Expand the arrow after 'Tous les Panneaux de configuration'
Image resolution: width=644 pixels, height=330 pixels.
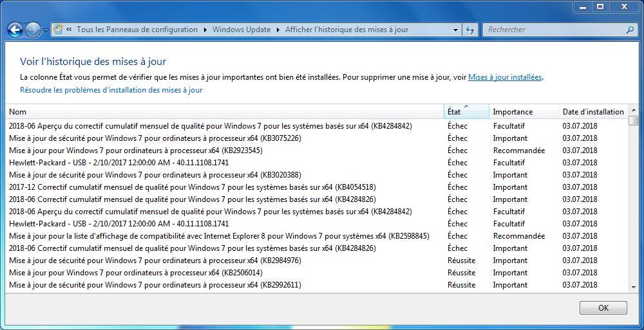coord(205,30)
